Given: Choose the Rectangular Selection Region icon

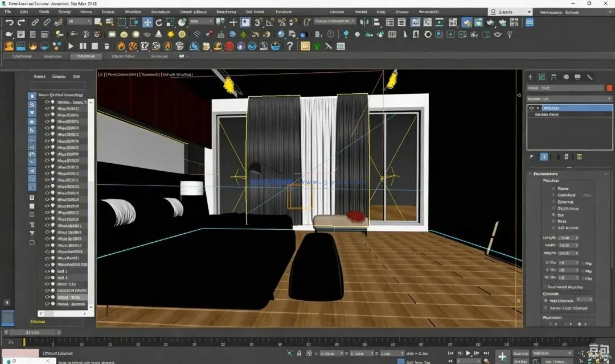Looking at the screenshot, I should [122, 22].
